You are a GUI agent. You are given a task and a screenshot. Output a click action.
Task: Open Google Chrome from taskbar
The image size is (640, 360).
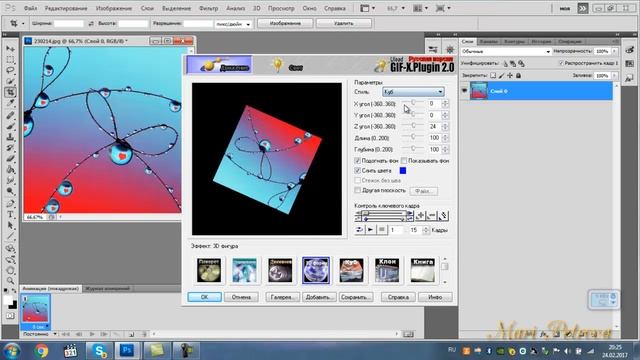pyautogui.click(x=41, y=351)
